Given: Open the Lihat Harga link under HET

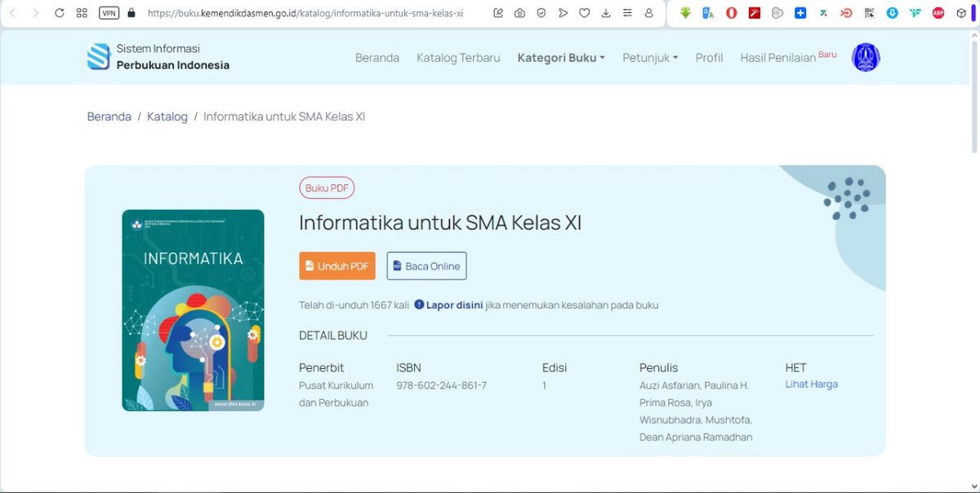Looking at the screenshot, I should click(811, 384).
